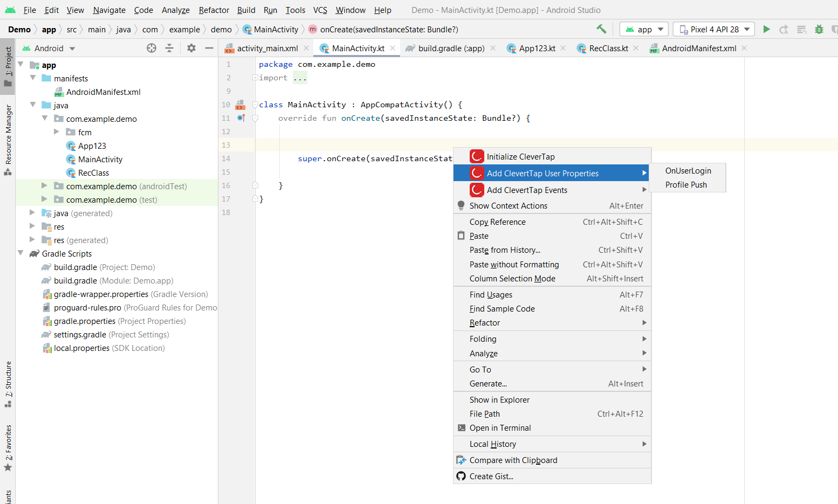The height and width of the screenshot is (504, 838).
Task: Unfold the import block on line 2
Action: coord(255,78)
